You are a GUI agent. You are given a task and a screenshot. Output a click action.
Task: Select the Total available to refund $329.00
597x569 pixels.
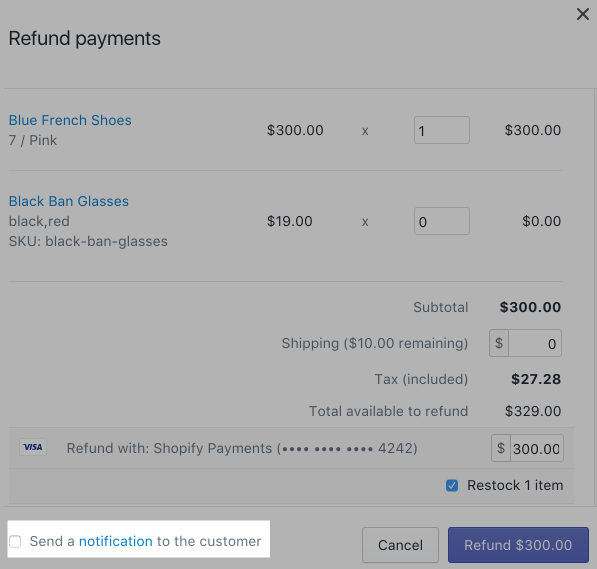[533, 411]
